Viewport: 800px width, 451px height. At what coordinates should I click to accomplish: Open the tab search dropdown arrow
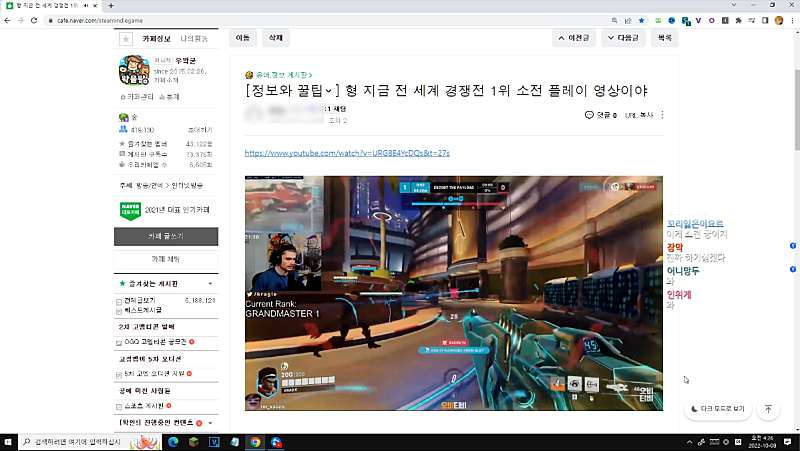point(734,5)
